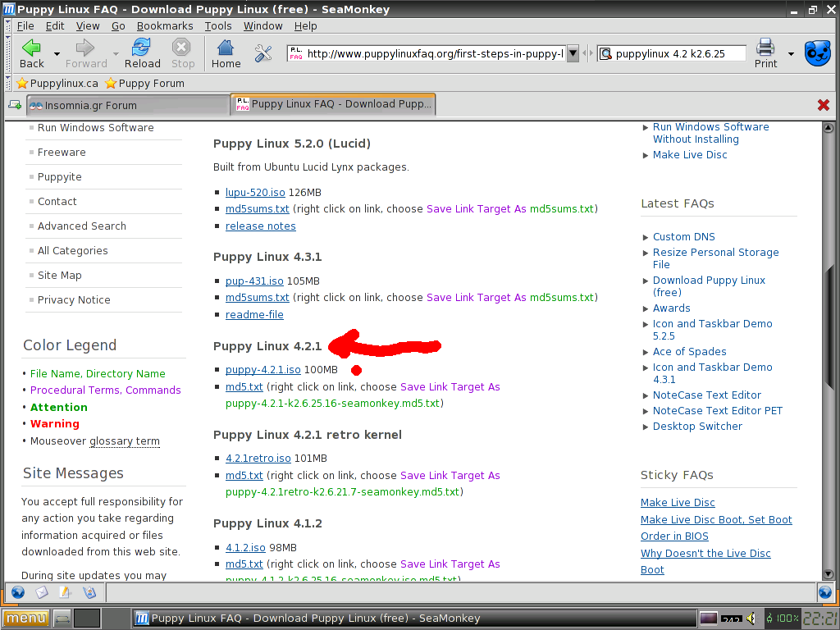This screenshot has height=630, width=840.
Task: Open the Puppy menu button on the taskbar
Action: [x=25, y=619]
